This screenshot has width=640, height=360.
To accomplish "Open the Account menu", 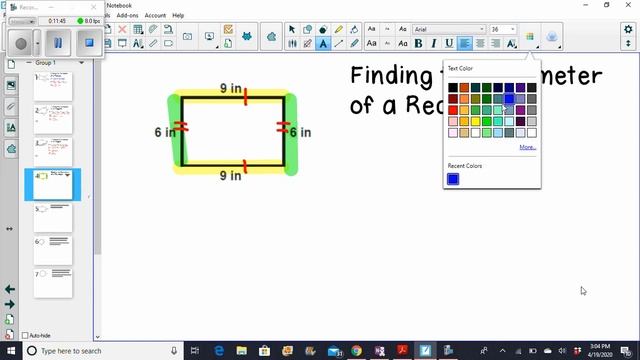I will click(x=155, y=16).
